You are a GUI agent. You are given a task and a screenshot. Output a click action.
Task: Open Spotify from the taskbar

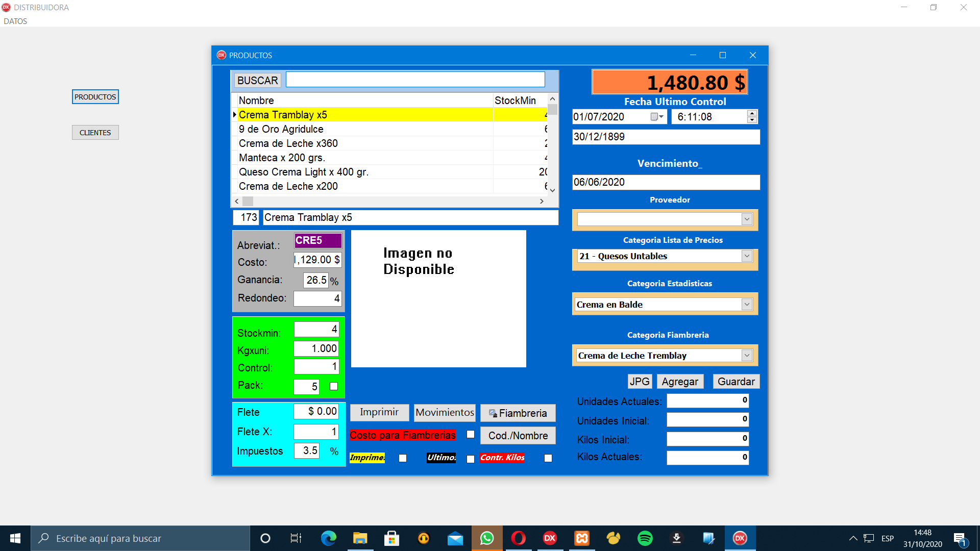pos(645,538)
